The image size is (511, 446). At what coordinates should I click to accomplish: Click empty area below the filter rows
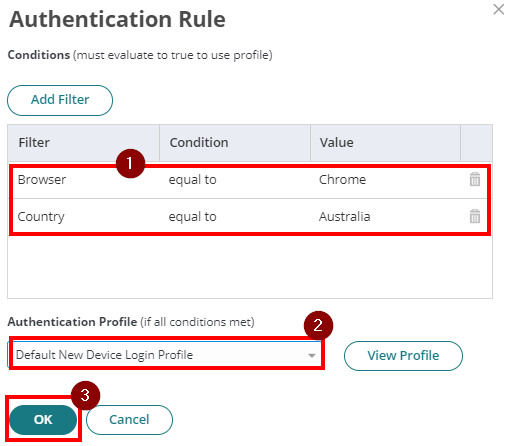(x=250, y=267)
